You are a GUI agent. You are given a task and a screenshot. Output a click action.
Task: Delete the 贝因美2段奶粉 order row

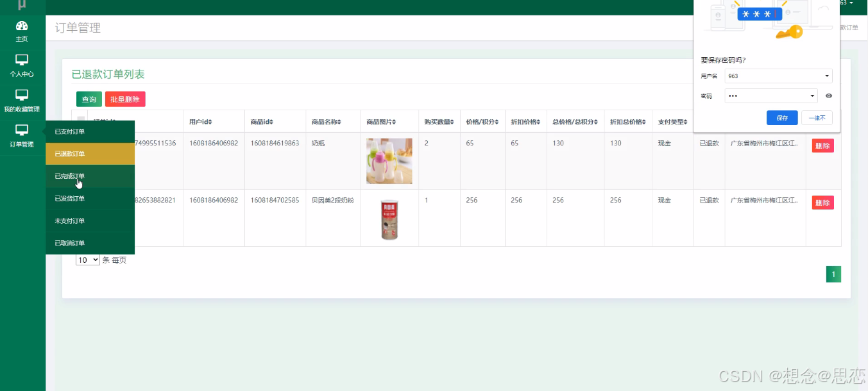point(822,203)
